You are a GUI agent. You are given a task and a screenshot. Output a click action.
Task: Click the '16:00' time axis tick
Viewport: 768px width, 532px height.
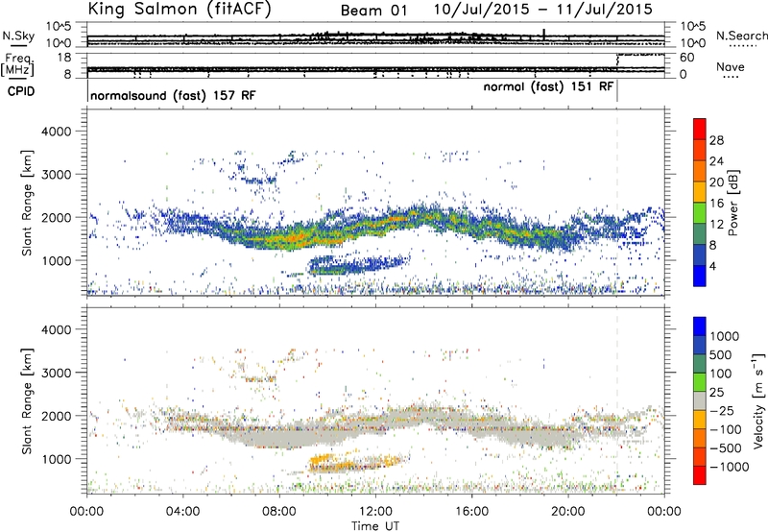coord(471,512)
